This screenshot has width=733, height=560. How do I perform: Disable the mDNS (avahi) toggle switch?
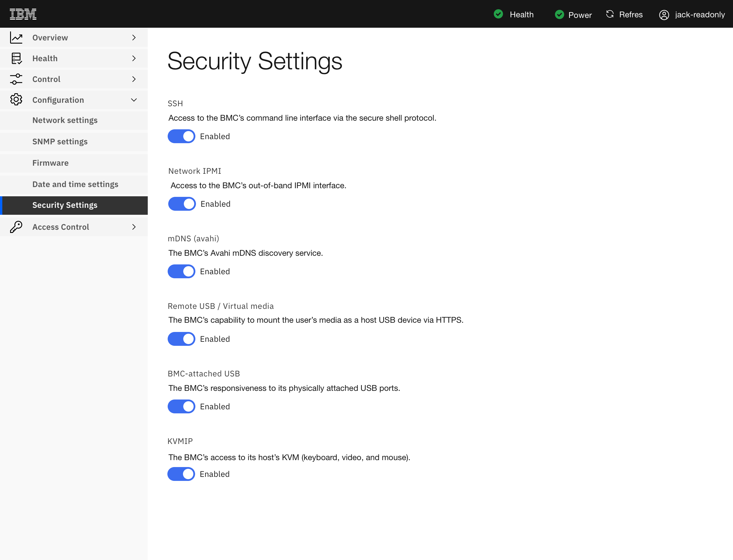point(181,271)
